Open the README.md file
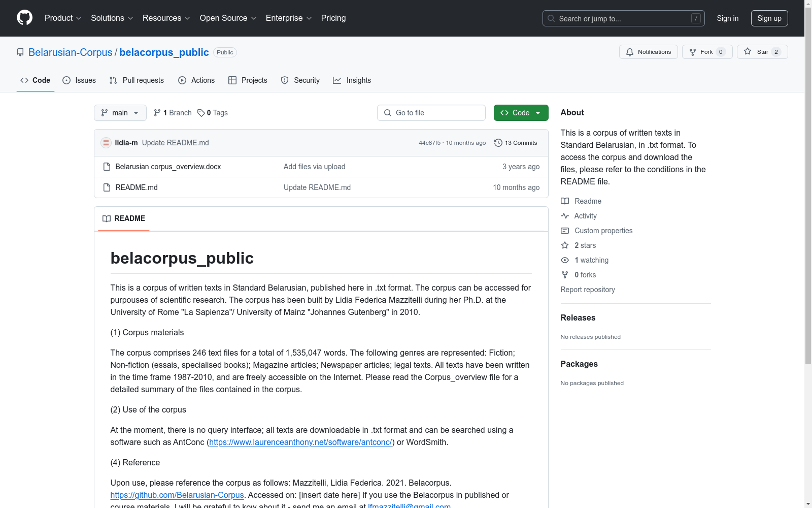 [137, 187]
